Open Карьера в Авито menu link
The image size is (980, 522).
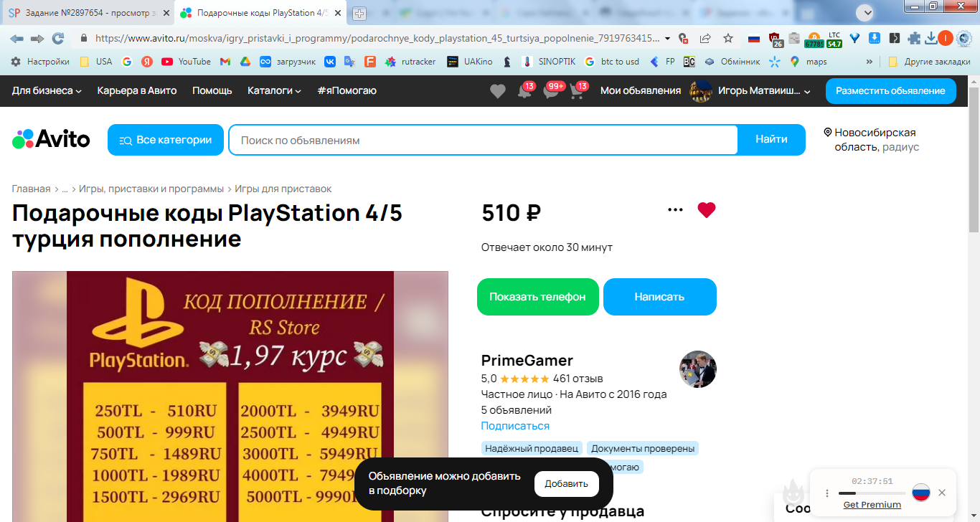click(x=137, y=90)
